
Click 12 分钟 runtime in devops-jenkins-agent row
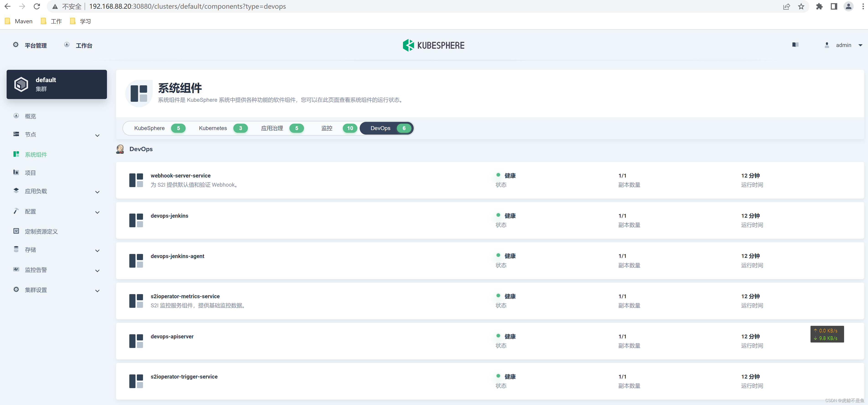click(750, 256)
